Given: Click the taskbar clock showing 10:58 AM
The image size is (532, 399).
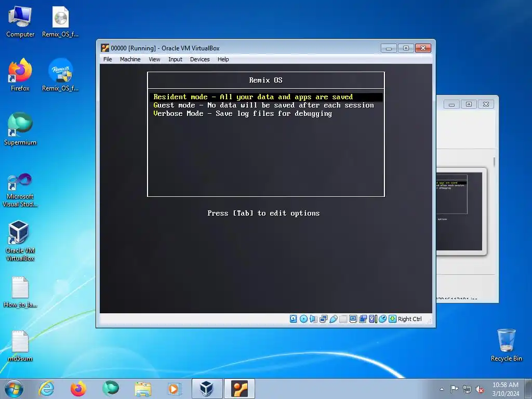Looking at the screenshot, I should pyautogui.click(x=506, y=389).
